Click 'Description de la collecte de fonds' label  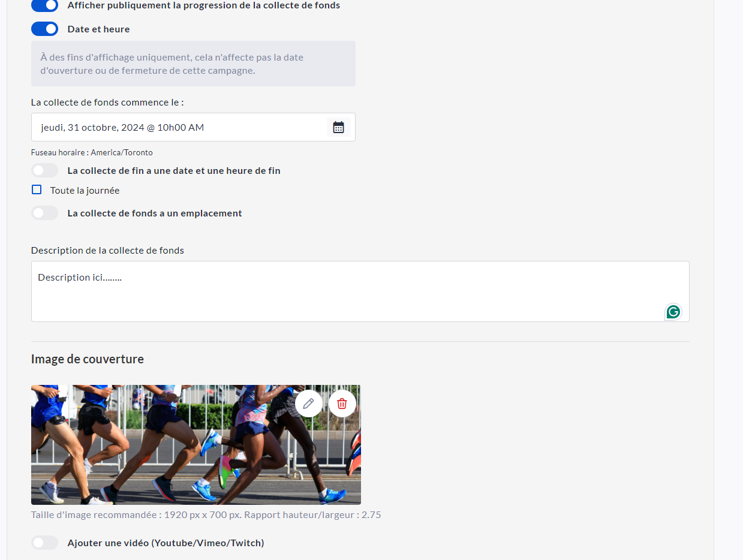tap(107, 250)
